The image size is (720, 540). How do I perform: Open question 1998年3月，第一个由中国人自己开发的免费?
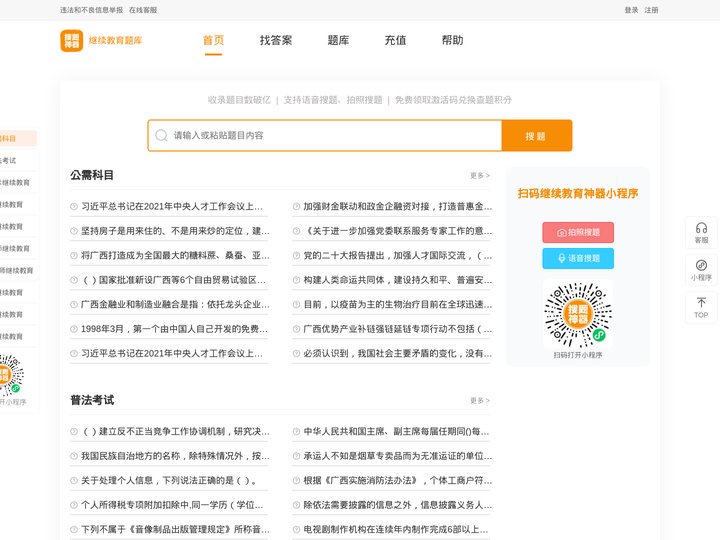pos(174,329)
